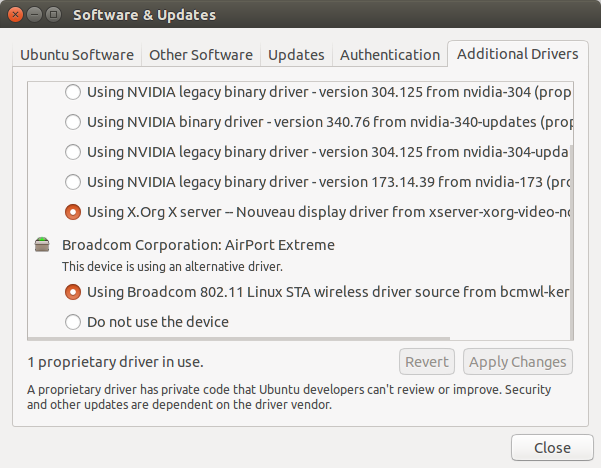
Task: Click the Revert button
Action: 427,362
